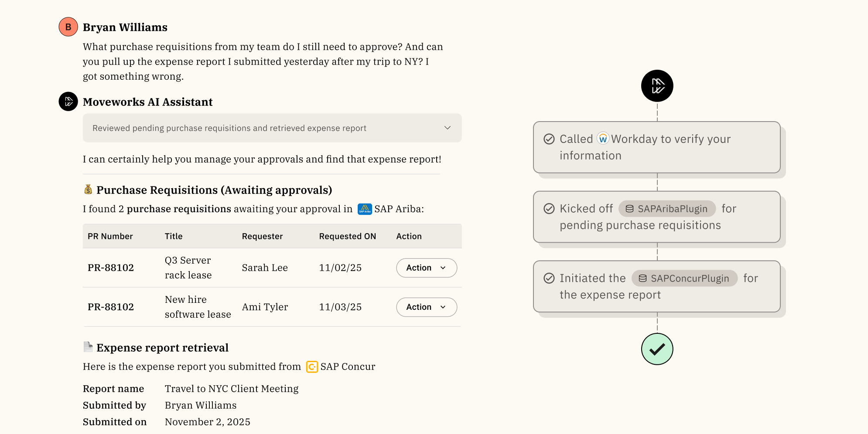Image resolution: width=868 pixels, height=434 pixels.
Task: Click the green completed checkmark circle
Action: [x=657, y=349]
